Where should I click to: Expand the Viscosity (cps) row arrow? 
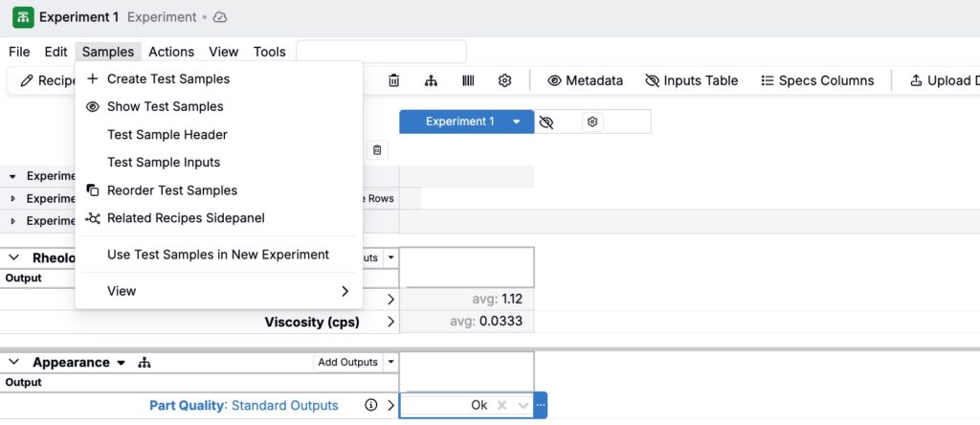(390, 323)
